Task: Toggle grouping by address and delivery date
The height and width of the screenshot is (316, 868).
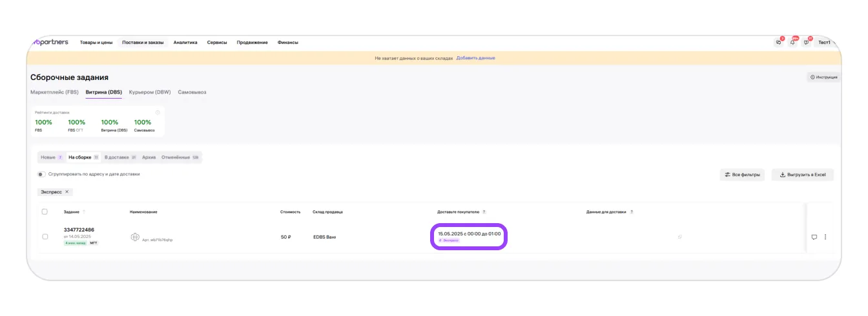Action: 41,174
